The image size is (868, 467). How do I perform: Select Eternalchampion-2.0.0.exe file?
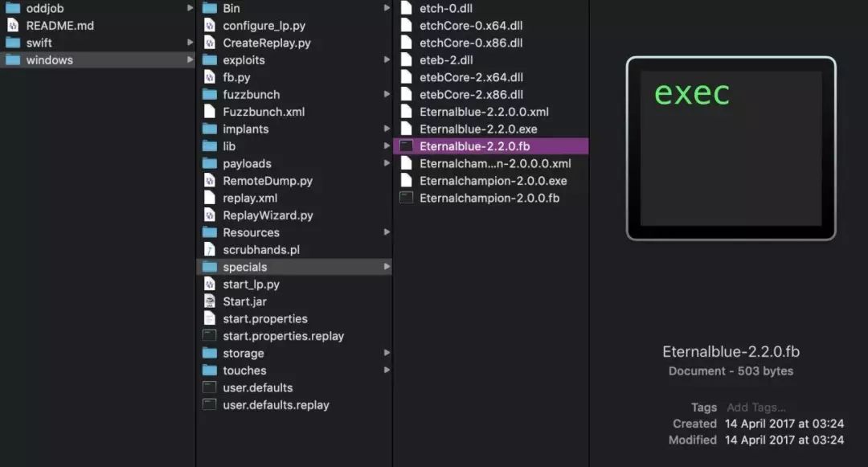(x=493, y=181)
